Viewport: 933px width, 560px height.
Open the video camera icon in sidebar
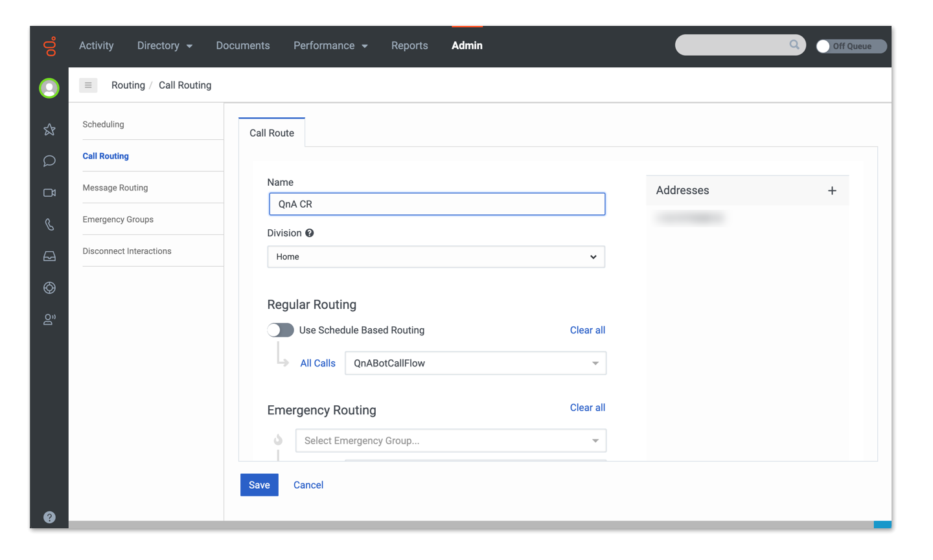click(x=49, y=193)
